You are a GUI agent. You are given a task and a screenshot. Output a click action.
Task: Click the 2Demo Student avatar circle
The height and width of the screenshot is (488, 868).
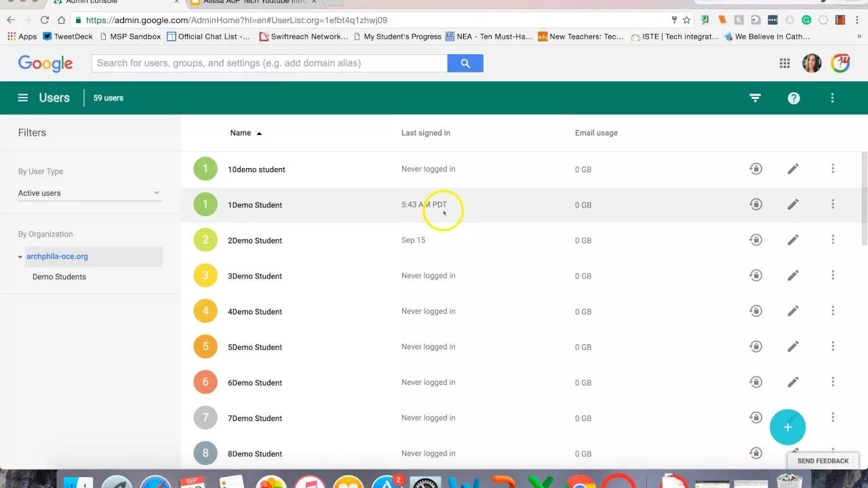pyautogui.click(x=205, y=240)
